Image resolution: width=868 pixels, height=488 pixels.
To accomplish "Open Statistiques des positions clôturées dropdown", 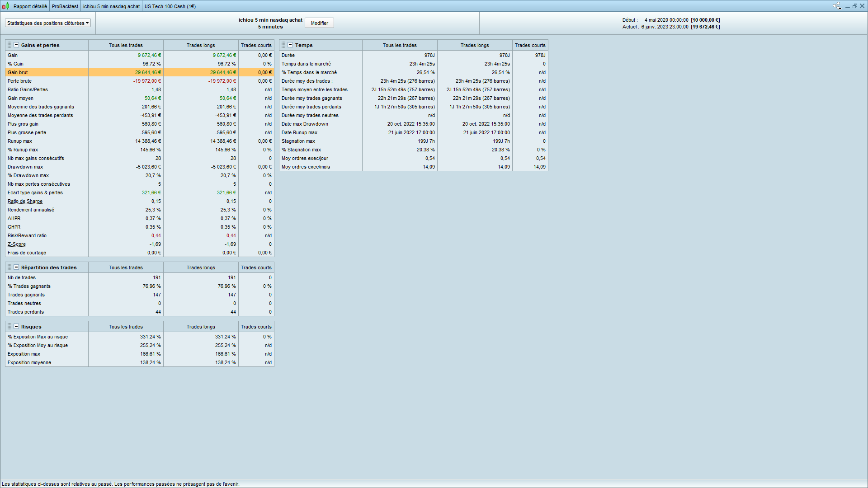I will click(x=48, y=23).
